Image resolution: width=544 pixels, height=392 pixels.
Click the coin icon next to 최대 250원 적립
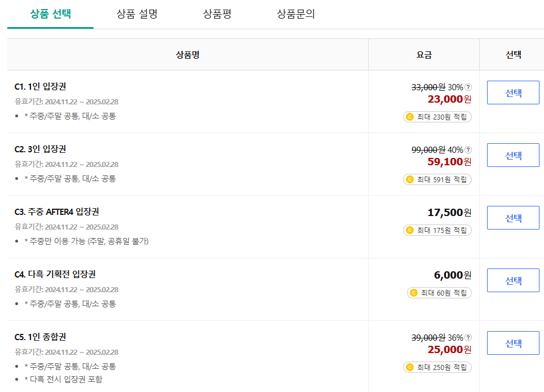coord(410,367)
